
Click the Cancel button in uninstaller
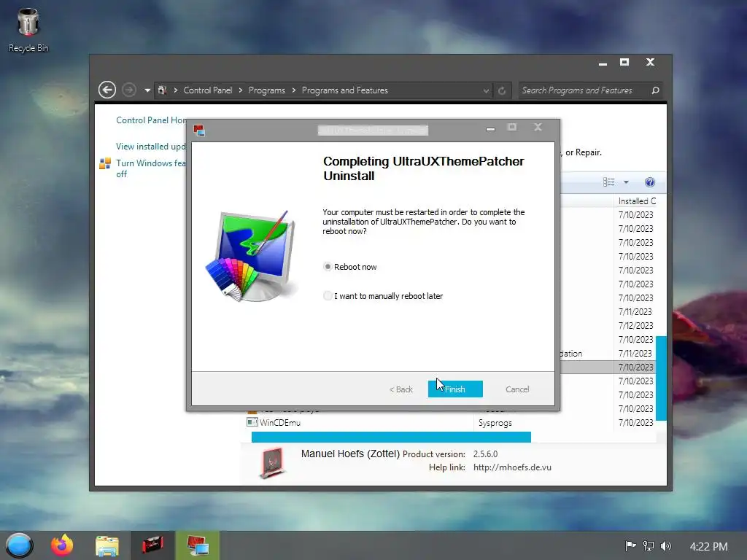(517, 389)
